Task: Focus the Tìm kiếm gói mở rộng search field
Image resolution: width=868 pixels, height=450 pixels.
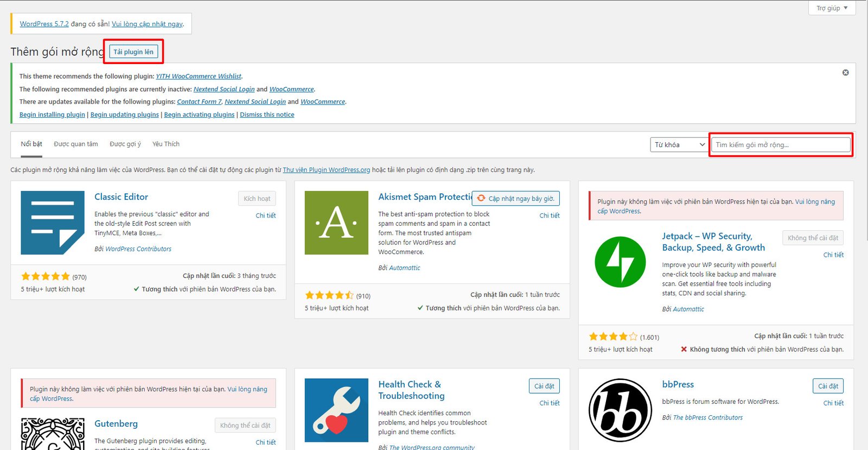Action: 781,145
